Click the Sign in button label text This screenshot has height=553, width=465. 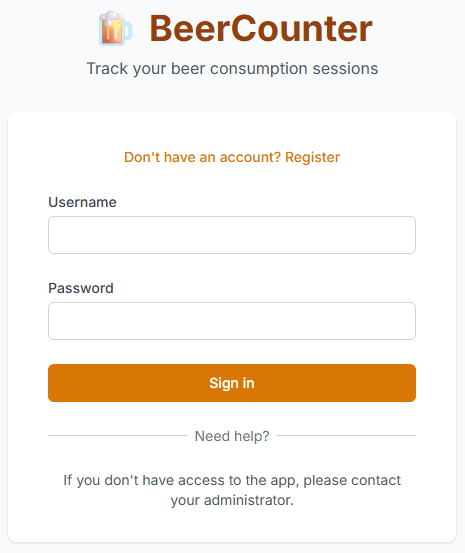coord(232,383)
